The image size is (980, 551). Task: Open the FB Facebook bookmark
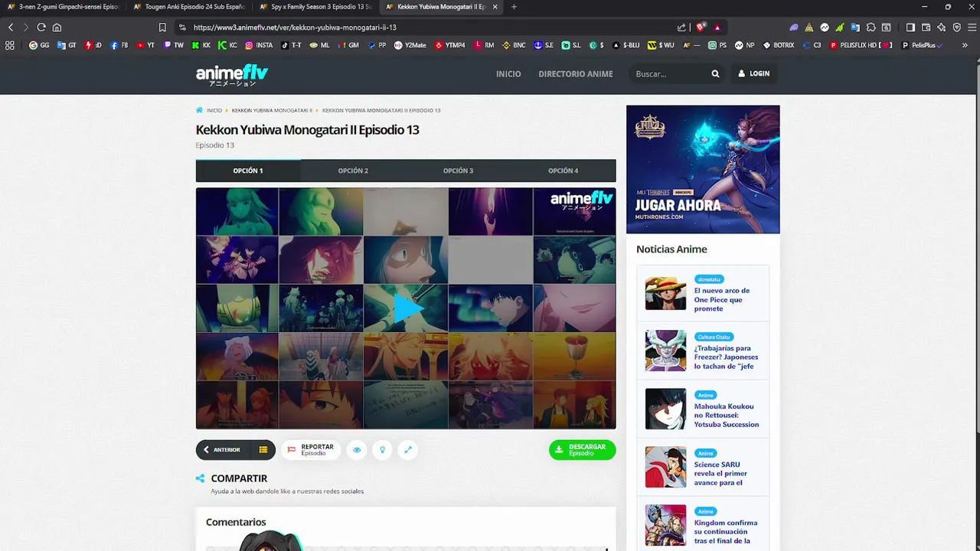point(119,45)
